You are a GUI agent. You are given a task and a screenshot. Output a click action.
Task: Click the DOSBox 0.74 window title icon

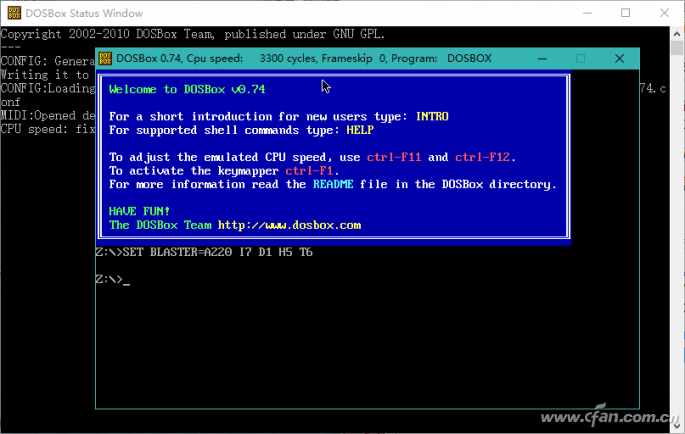tap(105, 58)
